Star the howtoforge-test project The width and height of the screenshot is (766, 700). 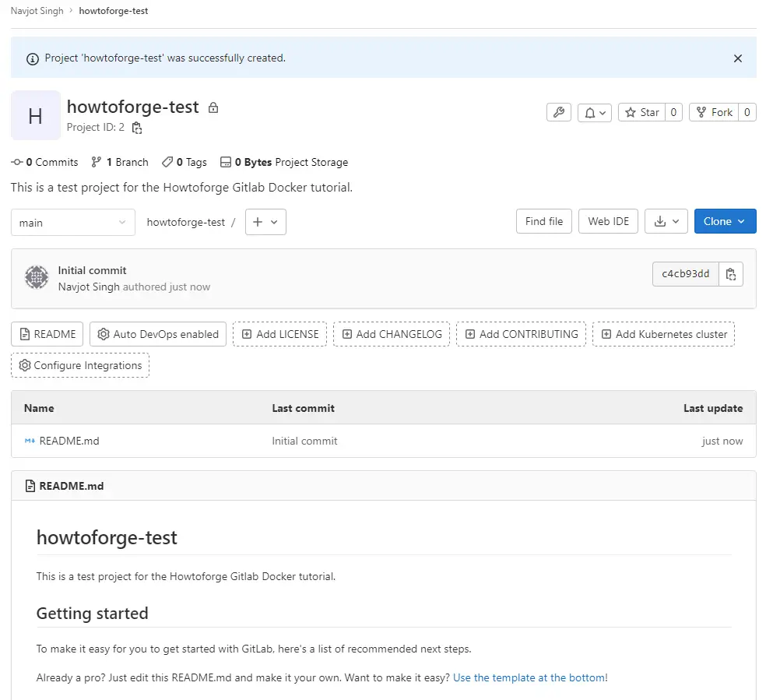click(642, 112)
